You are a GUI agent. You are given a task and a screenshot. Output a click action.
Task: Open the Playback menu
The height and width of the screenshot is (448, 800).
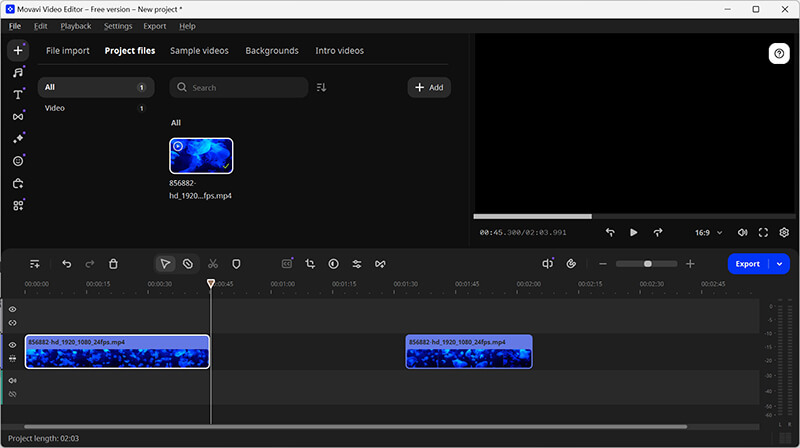point(76,26)
